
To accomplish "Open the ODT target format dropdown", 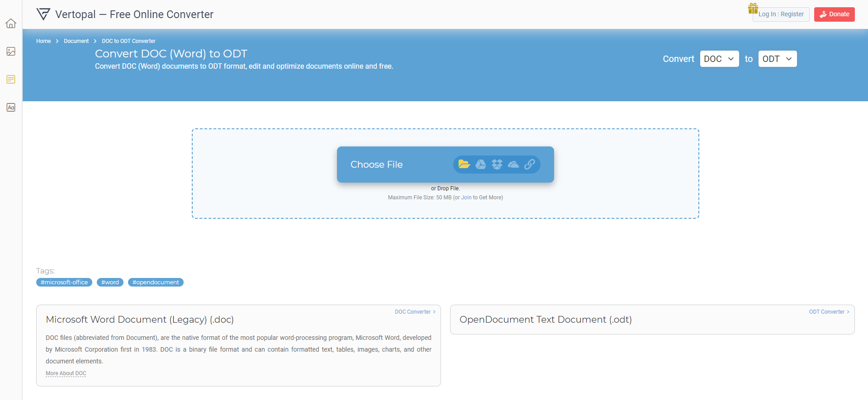I will [x=778, y=59].
